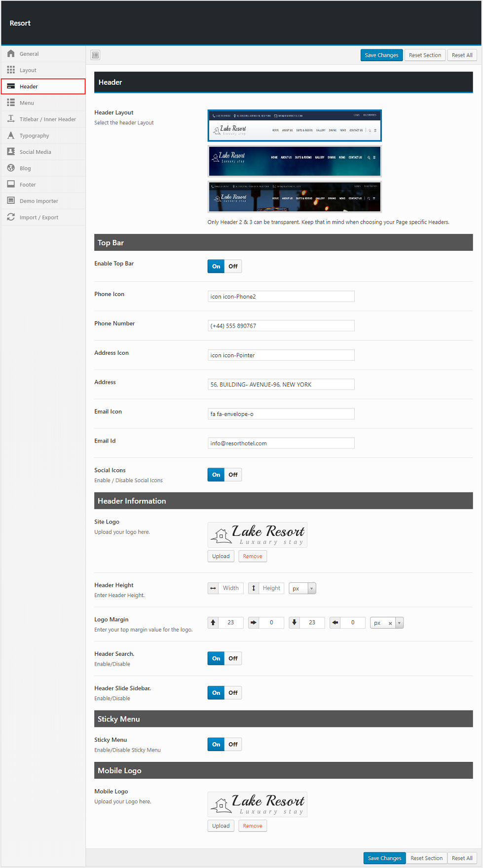This screenshot has width=483, height=868.
Task: Remove the Site Logo image
Action: pyautogui.click(x=253, y=556)
